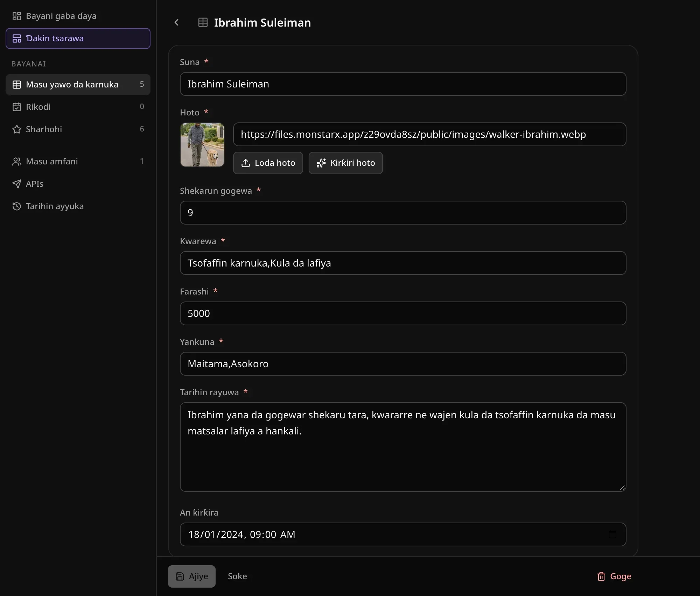The width and height of the screenshot is (700, 596).
Task: Open the calendar picker in An kirkira
Action: (612, 534)
